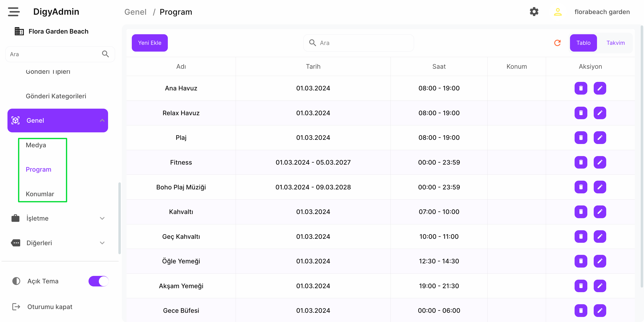Click the yellow user profile icon
The height and width of the screenshot is (322, 644).
point(557,12)
